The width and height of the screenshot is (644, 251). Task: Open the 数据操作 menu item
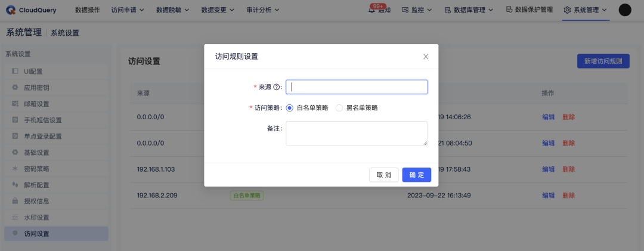click(88, 10)
